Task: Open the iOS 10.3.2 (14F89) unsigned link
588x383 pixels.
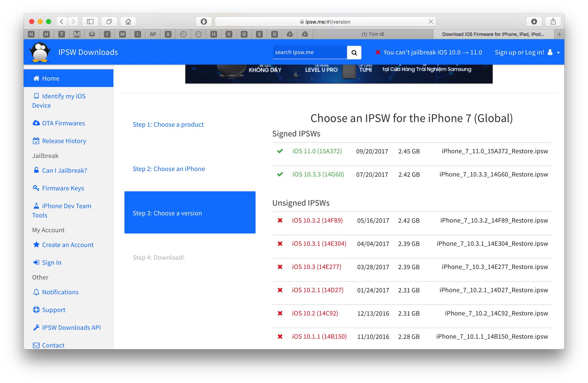Action: coord(317,220)
